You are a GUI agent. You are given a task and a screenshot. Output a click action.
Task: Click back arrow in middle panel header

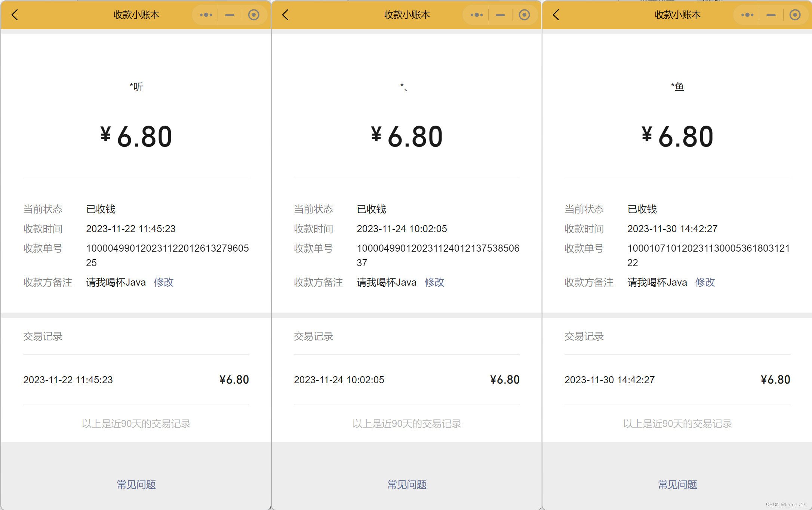[x=286, y=15]
